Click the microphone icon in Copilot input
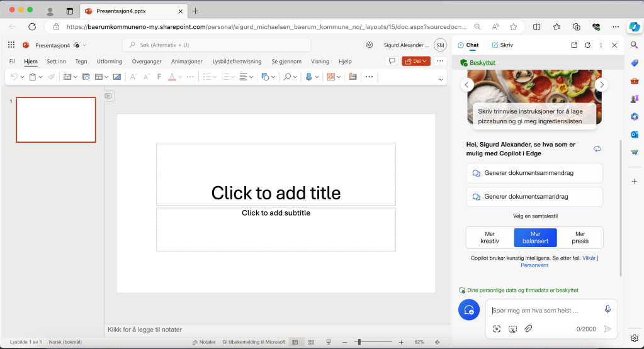Screen dimensions: 644x349 point(607,309)
